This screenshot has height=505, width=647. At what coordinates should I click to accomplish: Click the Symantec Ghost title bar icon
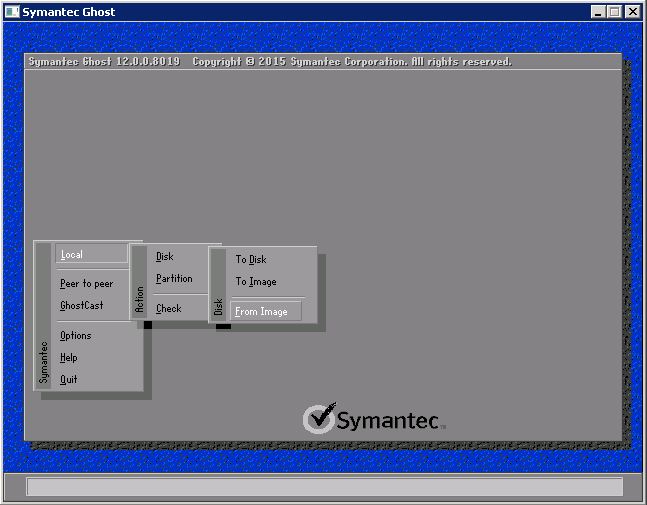(x=12, y=12)
